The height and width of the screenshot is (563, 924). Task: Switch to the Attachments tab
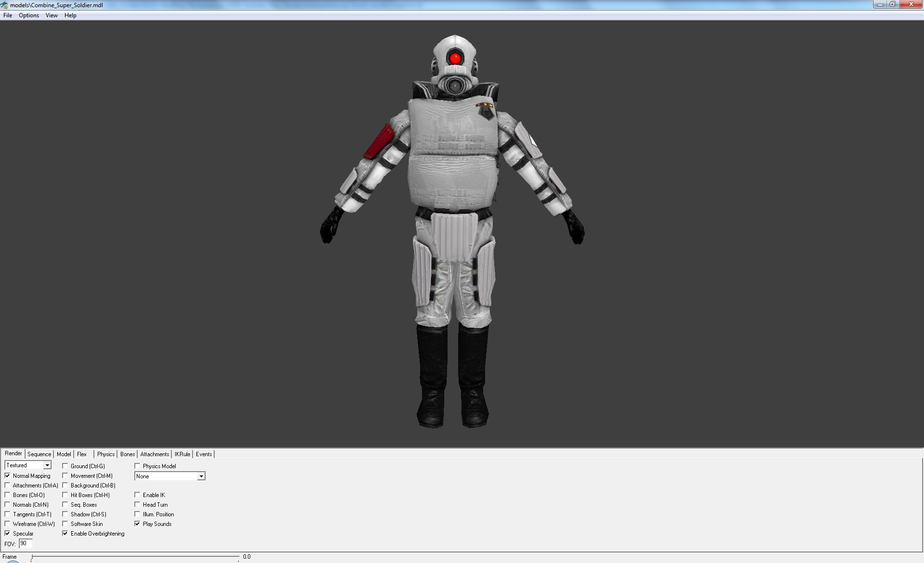(x=154, y=454)
